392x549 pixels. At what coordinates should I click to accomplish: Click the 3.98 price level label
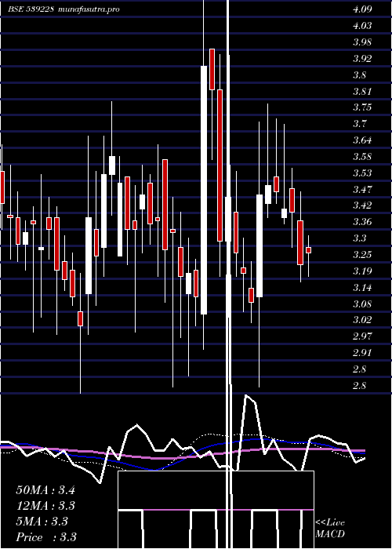pos(362,42)
